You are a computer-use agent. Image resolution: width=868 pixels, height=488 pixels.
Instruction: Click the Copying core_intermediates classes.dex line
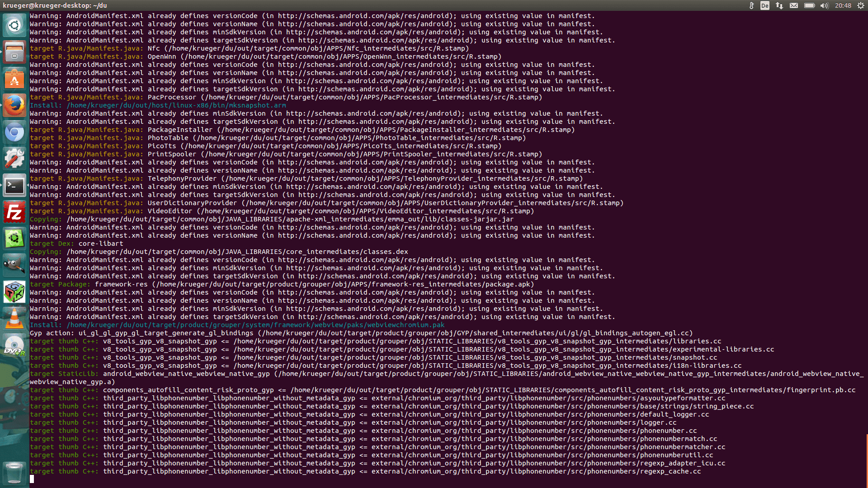pos(219,252)
